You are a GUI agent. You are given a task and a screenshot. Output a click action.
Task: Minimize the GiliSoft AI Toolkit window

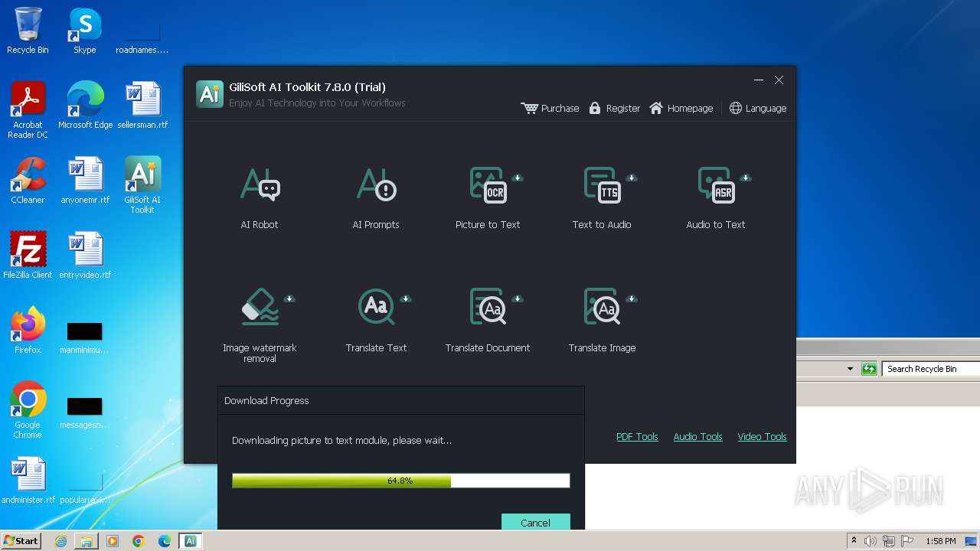coord(759,80)
